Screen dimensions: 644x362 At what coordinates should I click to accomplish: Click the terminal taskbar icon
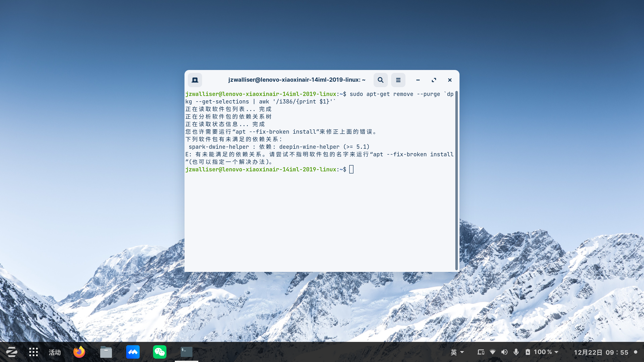tap(187, 352)
